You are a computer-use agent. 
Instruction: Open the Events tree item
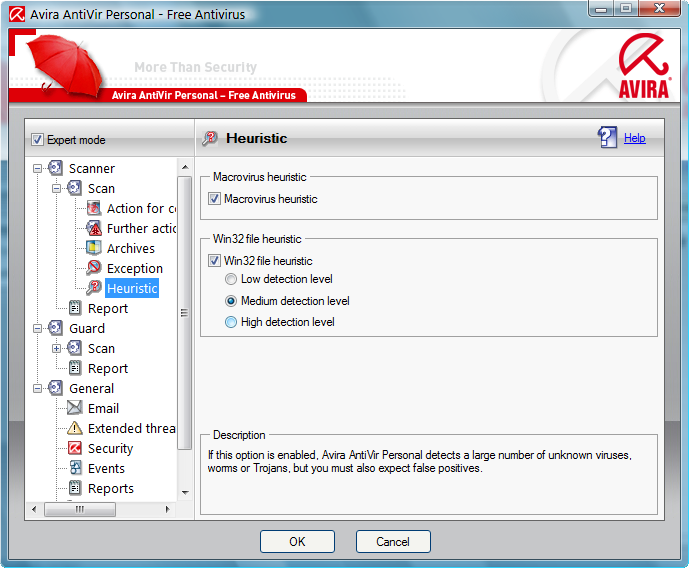pyautogui.click(x=106, y=468)
